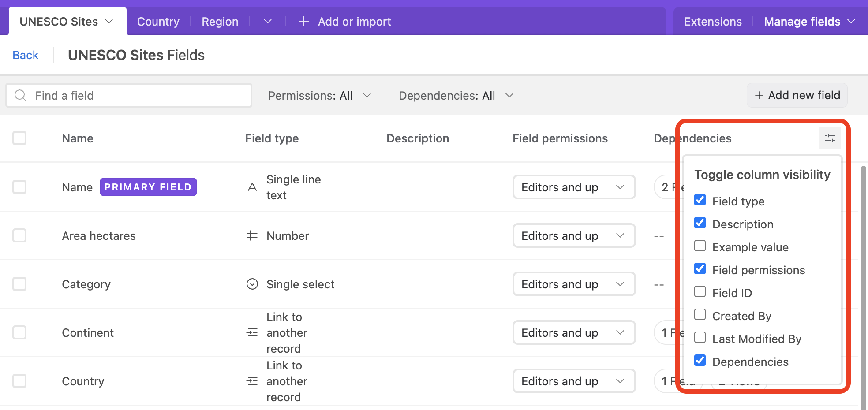The height and width of the screenshot is (410, 868).
Task: Click Add or import table
Action: 345,21
